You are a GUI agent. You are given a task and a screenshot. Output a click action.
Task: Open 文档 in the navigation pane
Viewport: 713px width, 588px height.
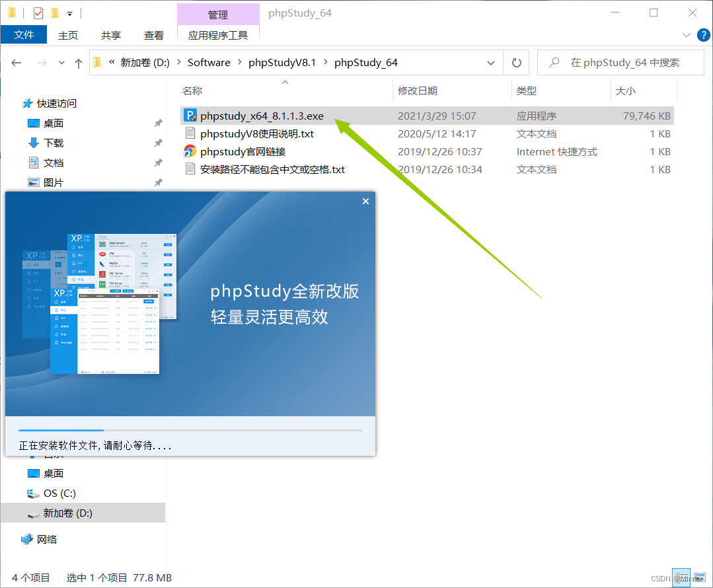point(54,163)
